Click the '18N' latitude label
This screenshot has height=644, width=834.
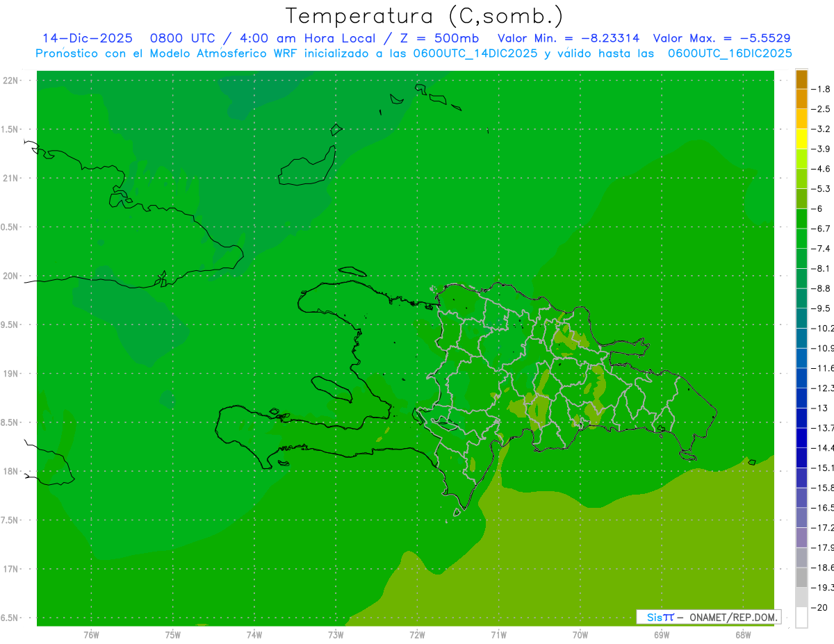point(11,471)
